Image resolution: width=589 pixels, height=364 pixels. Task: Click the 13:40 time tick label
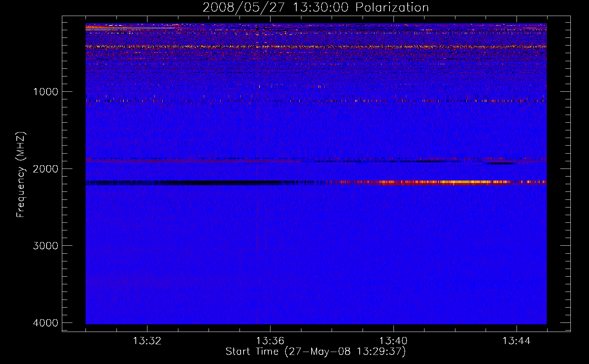[x=393, y=341]
